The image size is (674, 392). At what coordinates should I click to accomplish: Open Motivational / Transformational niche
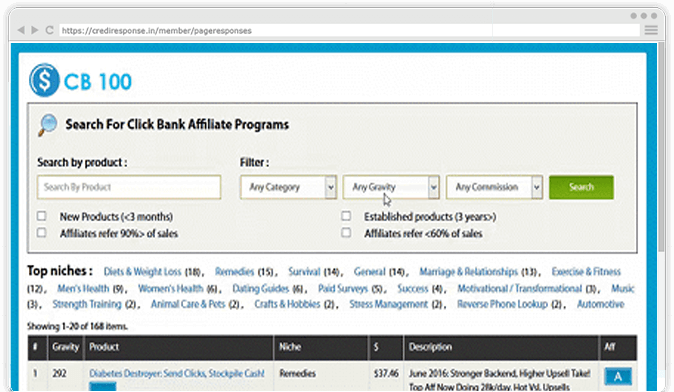point(520,288)
